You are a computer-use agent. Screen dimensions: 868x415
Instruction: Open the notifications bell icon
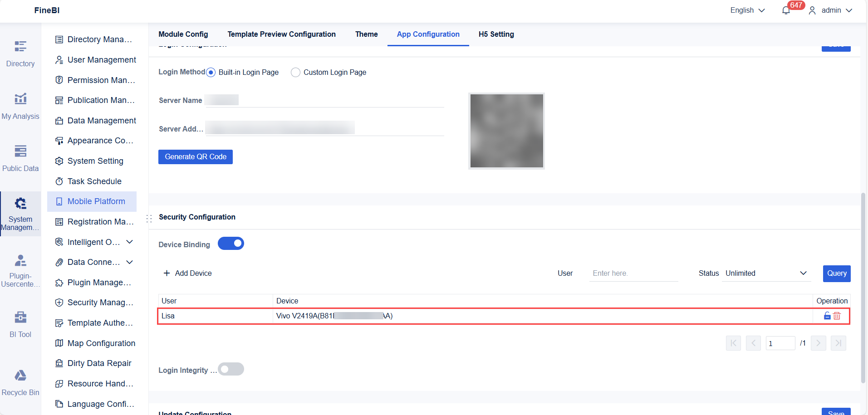point(786,10)
